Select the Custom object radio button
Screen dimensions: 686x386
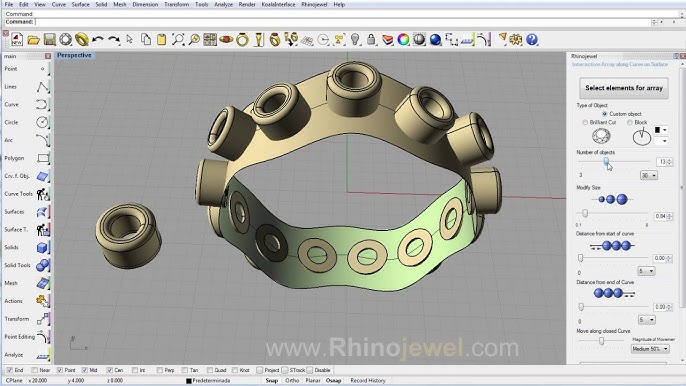[605, 114]
